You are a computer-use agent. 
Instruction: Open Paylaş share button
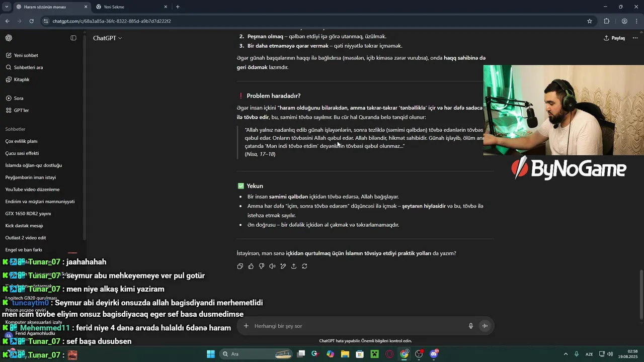(614, 38)
